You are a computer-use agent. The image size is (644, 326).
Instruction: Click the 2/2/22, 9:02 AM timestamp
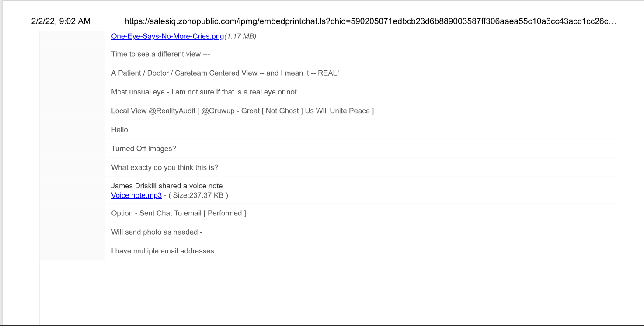(61, 21)
